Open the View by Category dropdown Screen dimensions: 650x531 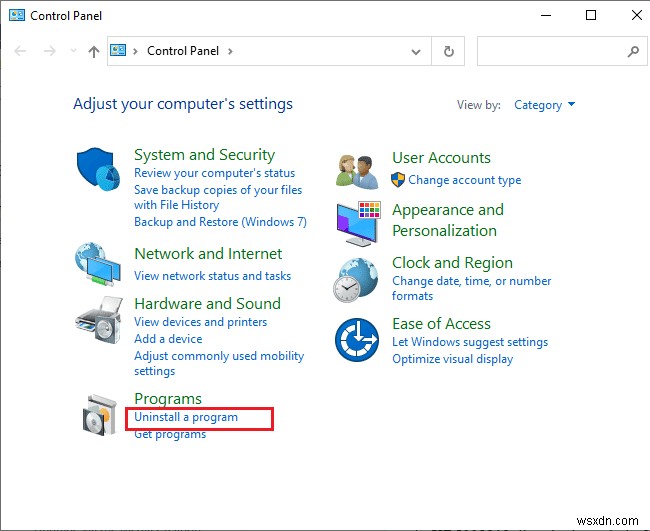click(x=544, y=105)
